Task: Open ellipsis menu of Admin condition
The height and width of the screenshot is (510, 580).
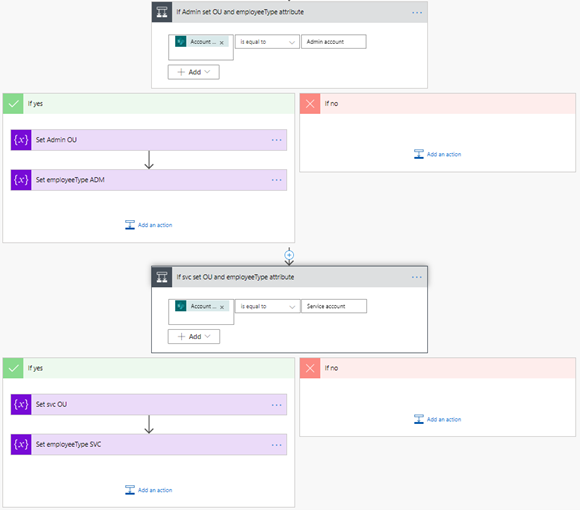Action: point(417,13)
